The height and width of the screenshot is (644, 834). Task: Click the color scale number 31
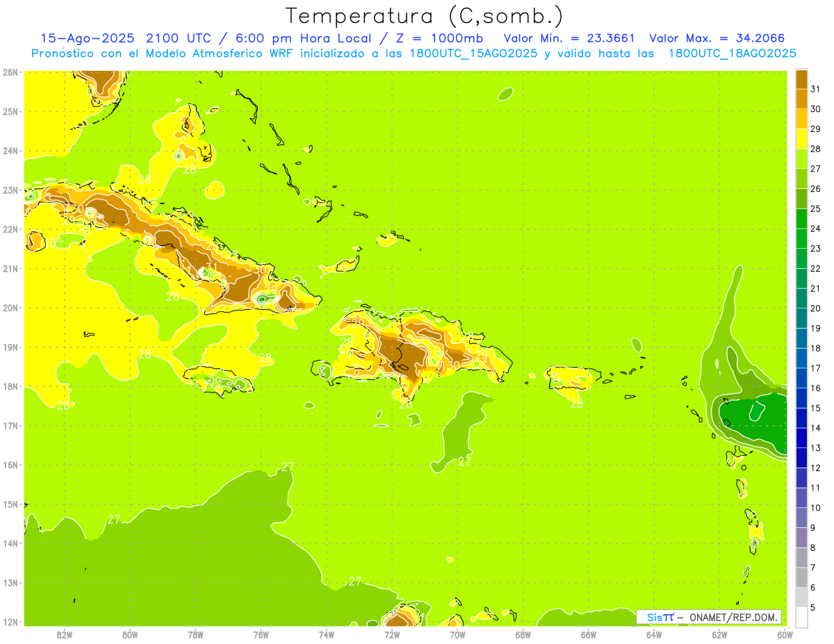815,89
